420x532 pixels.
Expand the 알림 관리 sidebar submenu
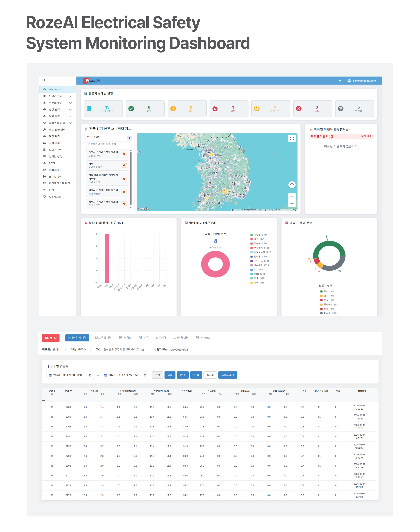pyautogui.click(x=70, y=116)
